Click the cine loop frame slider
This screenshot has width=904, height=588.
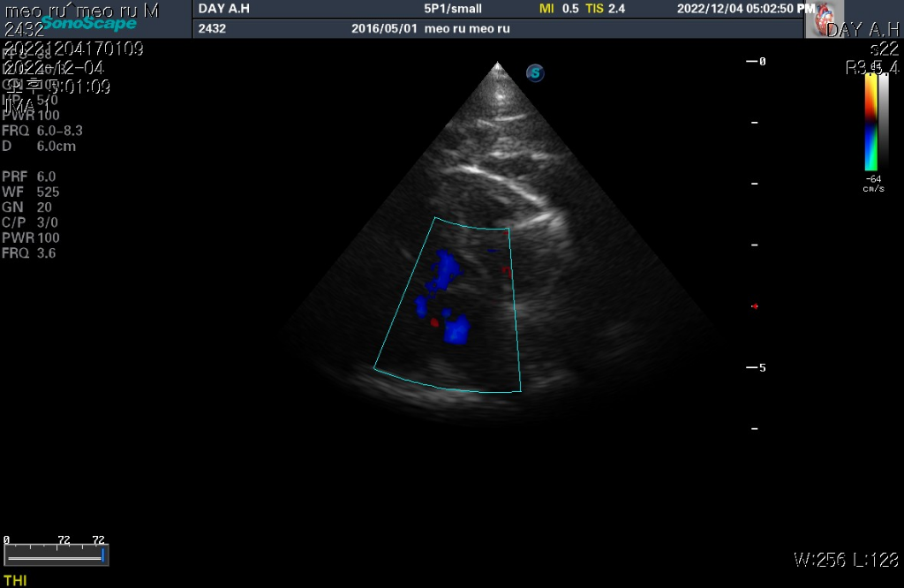55,556
